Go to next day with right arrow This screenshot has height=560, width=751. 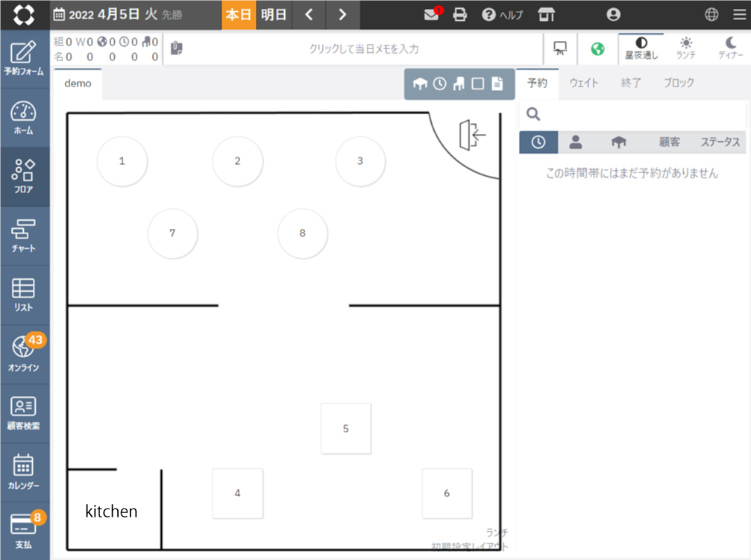(342, 14)
